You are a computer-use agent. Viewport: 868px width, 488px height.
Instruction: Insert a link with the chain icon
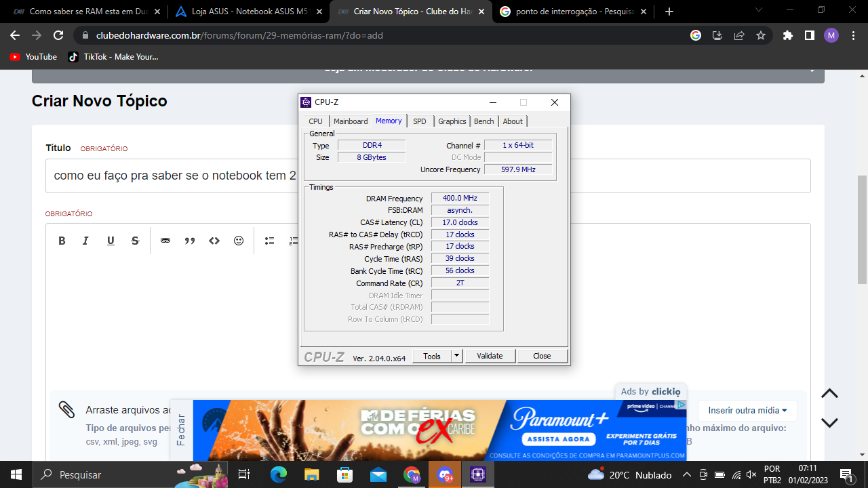165,241
